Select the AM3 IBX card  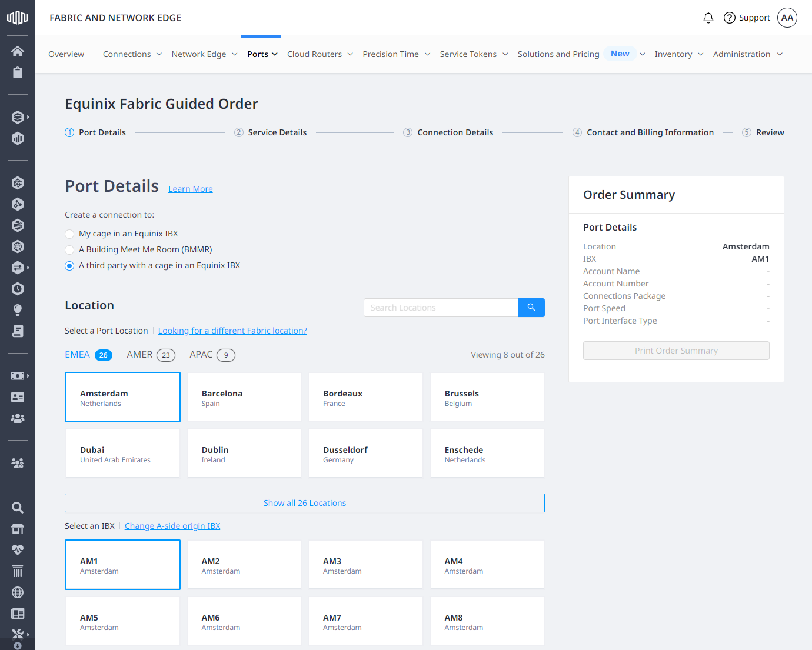tap(365, 565)
